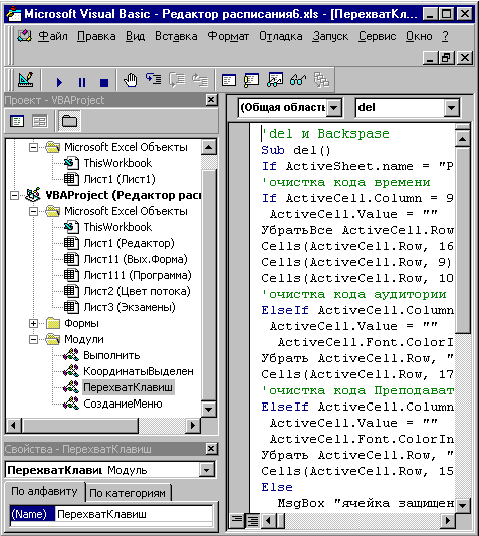Select ThisWorkbook under Редактор project
479x536 pixels.
(x=118, y=227)
